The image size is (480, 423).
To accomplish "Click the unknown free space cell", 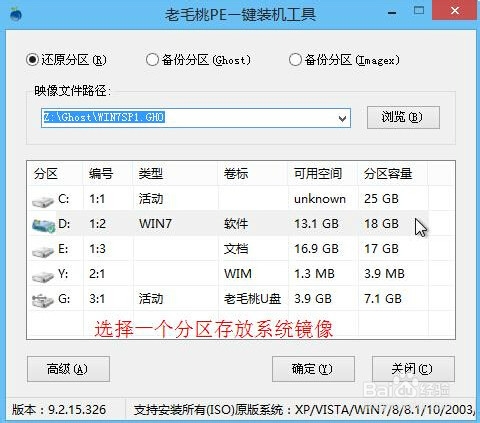I will [320, 199].
